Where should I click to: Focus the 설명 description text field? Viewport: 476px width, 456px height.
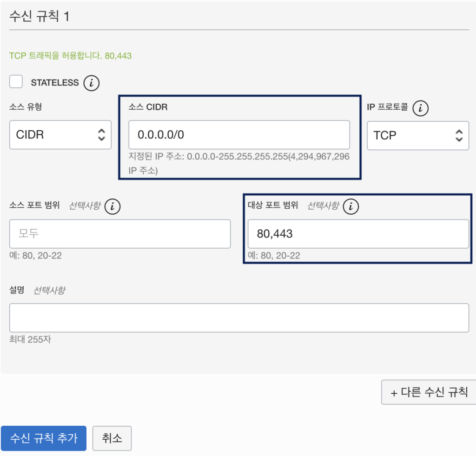[x=239, y=317]
